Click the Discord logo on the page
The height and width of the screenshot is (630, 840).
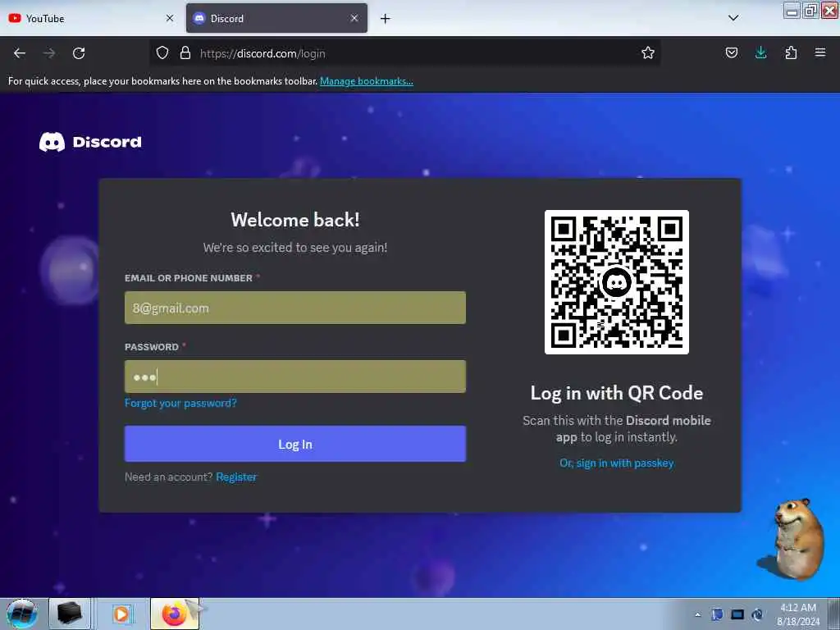[x=90, y=142]
